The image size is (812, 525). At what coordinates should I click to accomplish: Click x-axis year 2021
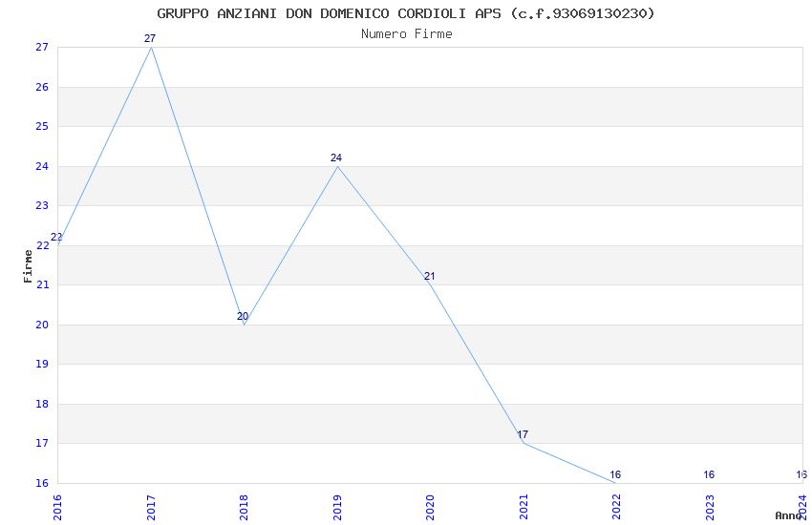pyautogui.click(x=524, y=508)
